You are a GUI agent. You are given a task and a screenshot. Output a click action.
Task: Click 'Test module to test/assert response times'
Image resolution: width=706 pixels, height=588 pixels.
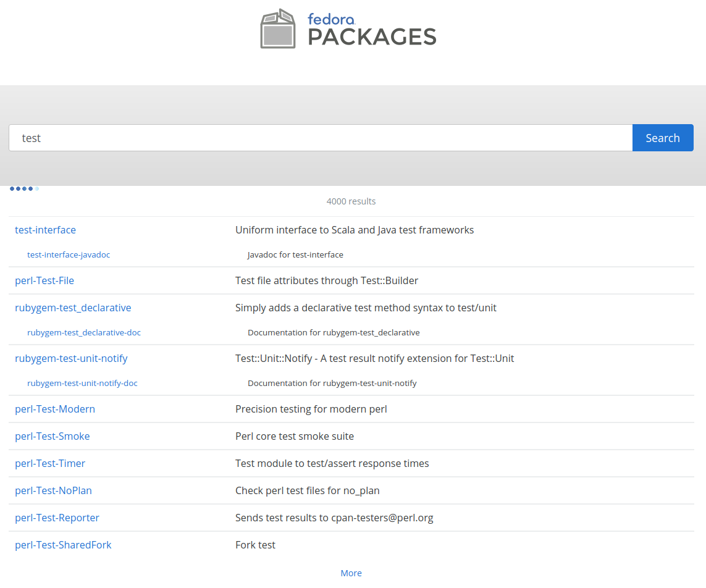tap(332, 463)
